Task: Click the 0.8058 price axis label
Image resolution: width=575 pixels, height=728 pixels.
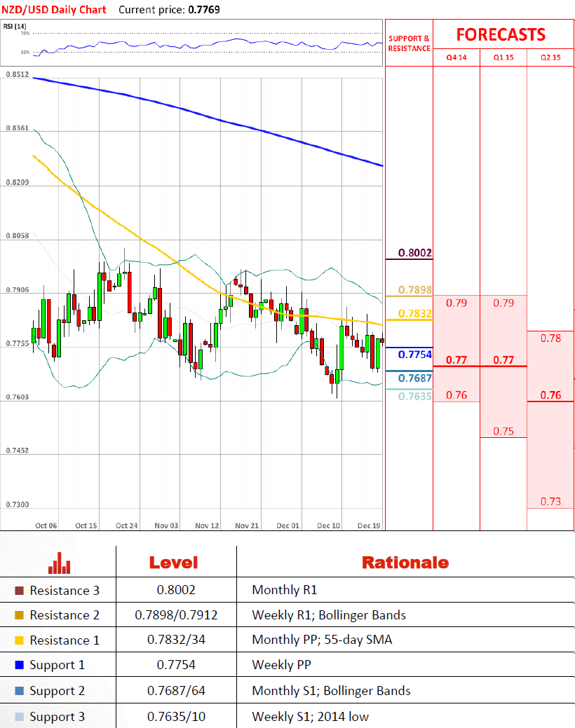Action: pos(18,235)
